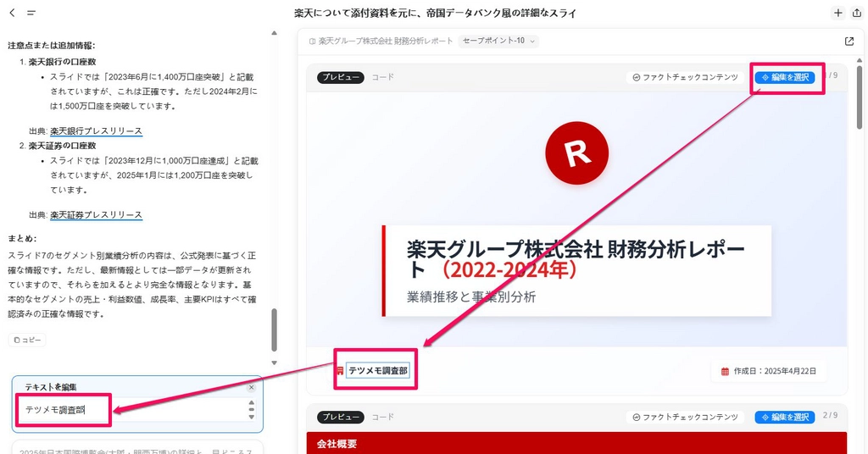Click 編集を選択 button on first slide
Screen dimensions: 868x454
[785, 77]
